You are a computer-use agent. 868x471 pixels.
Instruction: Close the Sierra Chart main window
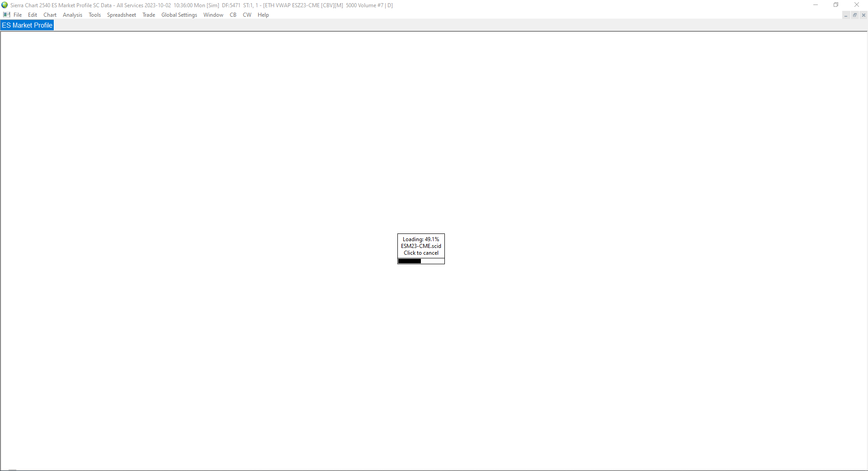pos(857,5)
